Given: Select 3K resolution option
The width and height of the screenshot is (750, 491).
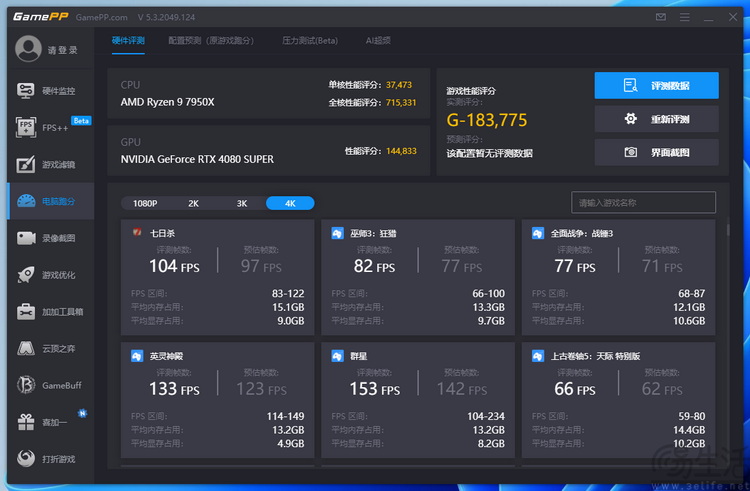Looking at the screenshot, I should tap(242, 203).
